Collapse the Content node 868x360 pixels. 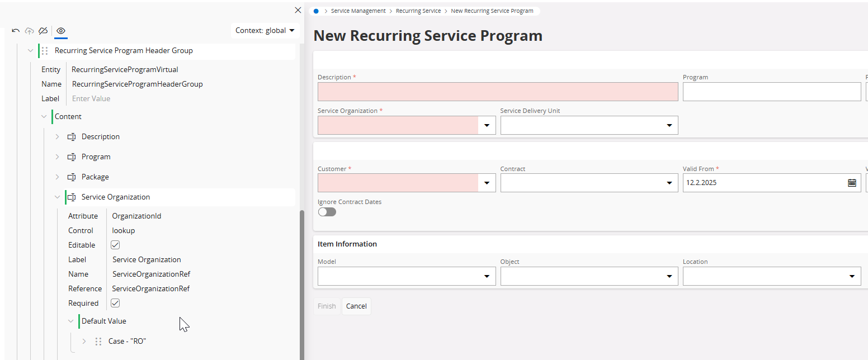click(44, 116)
